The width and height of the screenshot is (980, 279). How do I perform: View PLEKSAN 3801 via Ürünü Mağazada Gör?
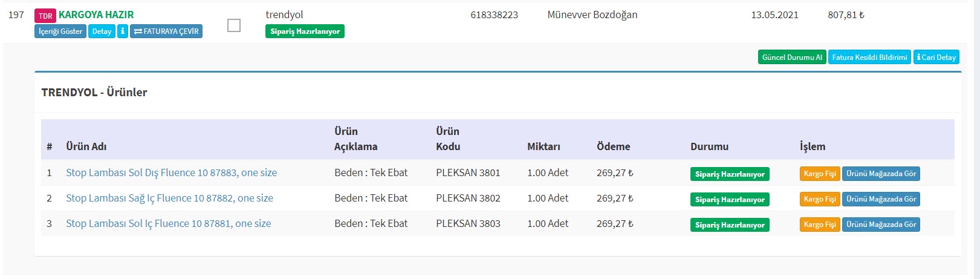tap(881, 174)
